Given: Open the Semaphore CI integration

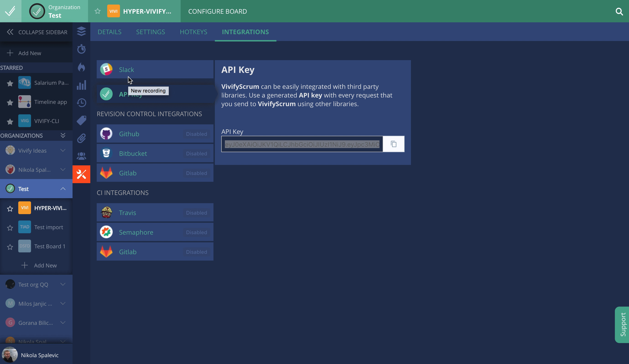Looking at the screenshot, I should click(x=155, y=232).
